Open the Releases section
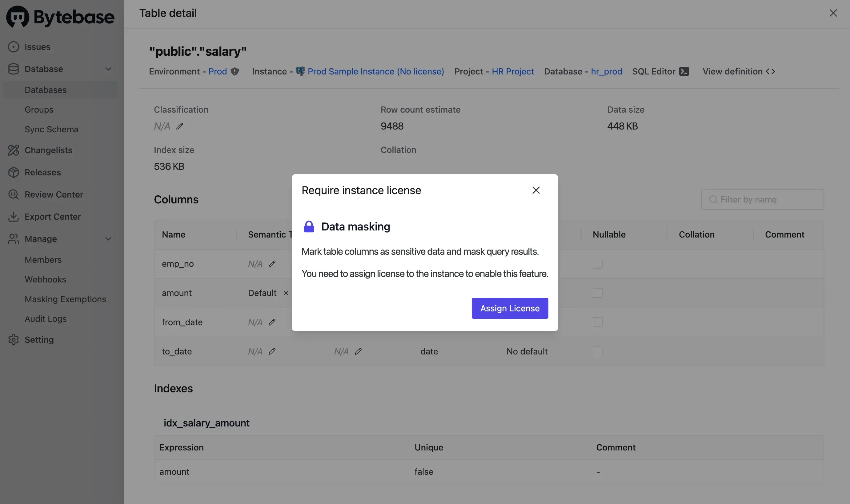850x504 pixels. pos(43,172)
